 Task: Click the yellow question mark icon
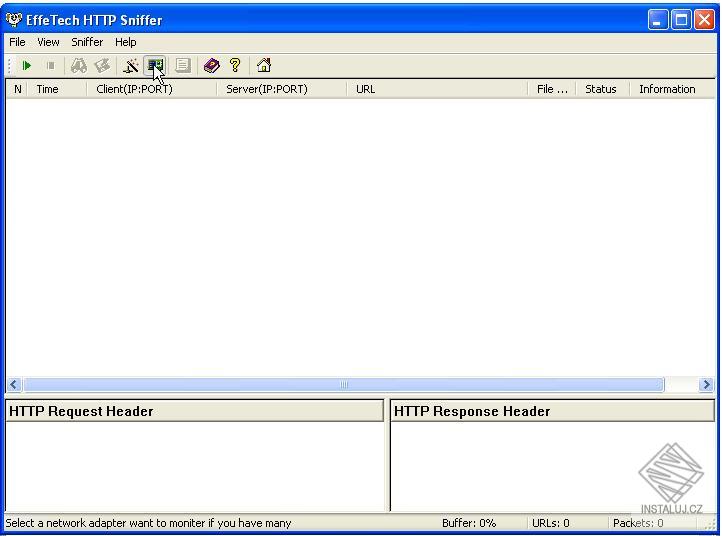tap(235, 66)
